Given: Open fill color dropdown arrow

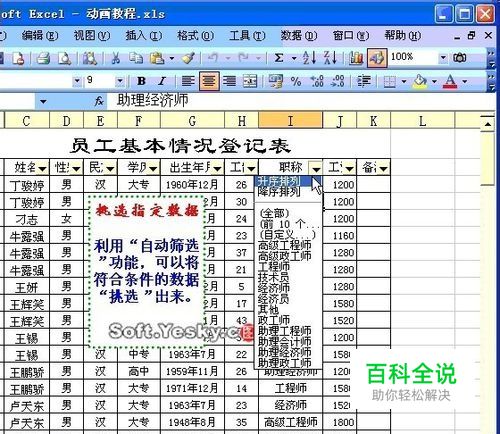Looking at the screenshot, I should 434,81.
